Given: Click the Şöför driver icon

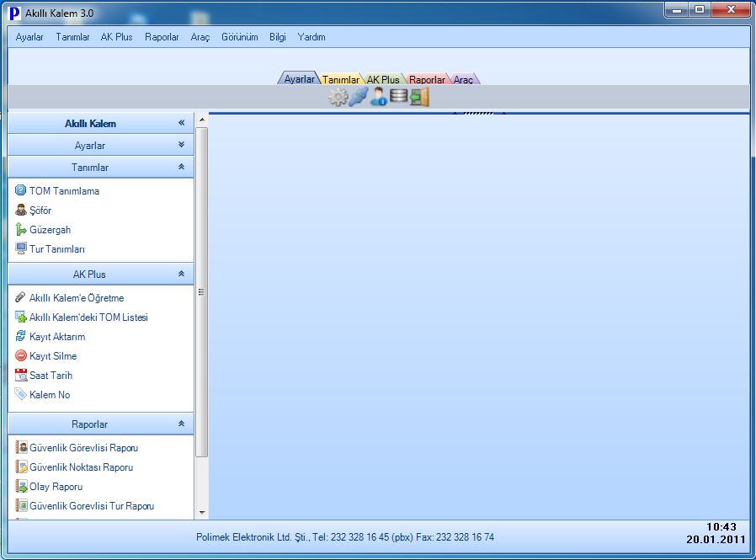Looking at the screenshot, I should [x=21, y=210].
